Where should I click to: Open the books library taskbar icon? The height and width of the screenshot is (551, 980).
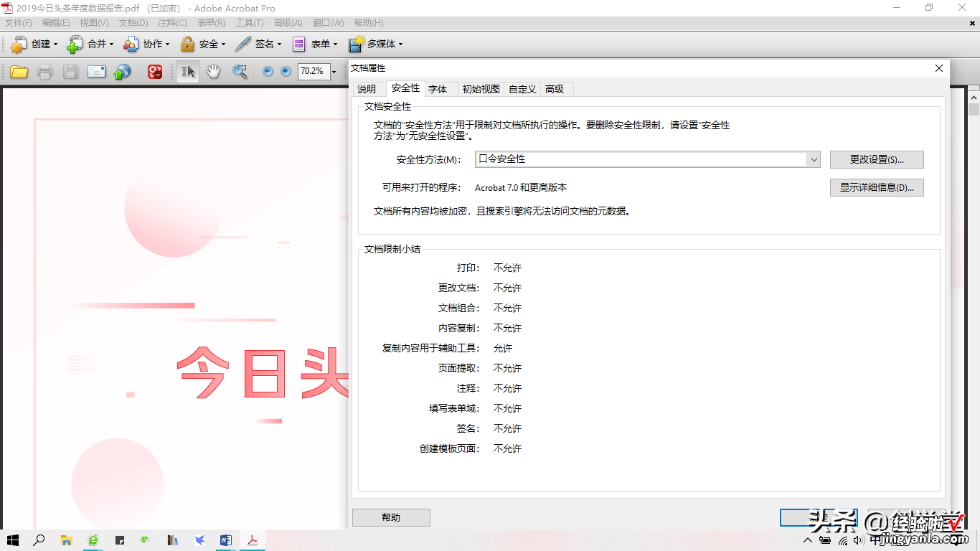point(172,540)
